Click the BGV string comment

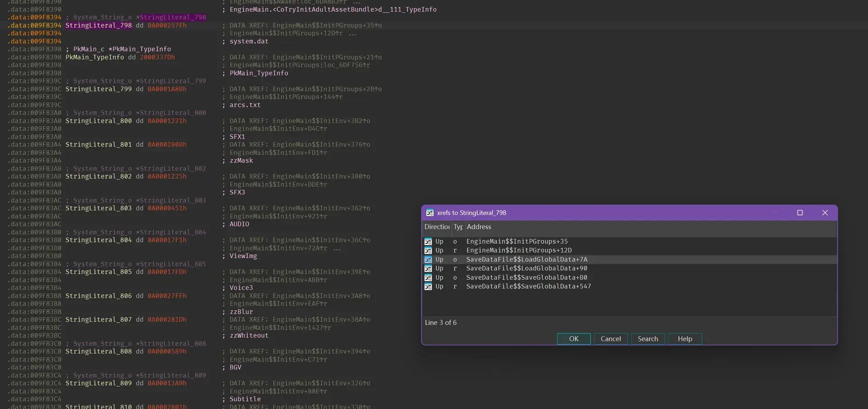235,367
